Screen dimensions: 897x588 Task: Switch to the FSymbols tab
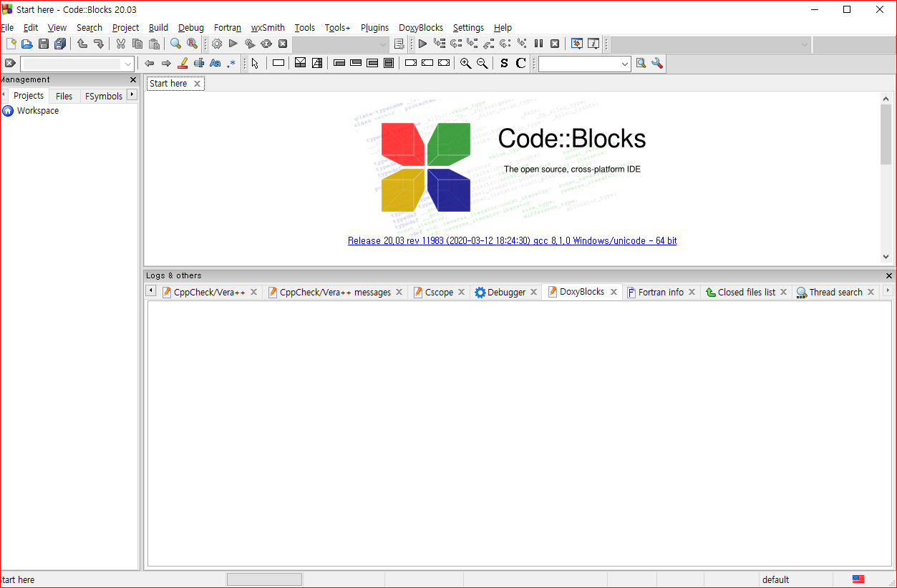(x=102, y=95)
